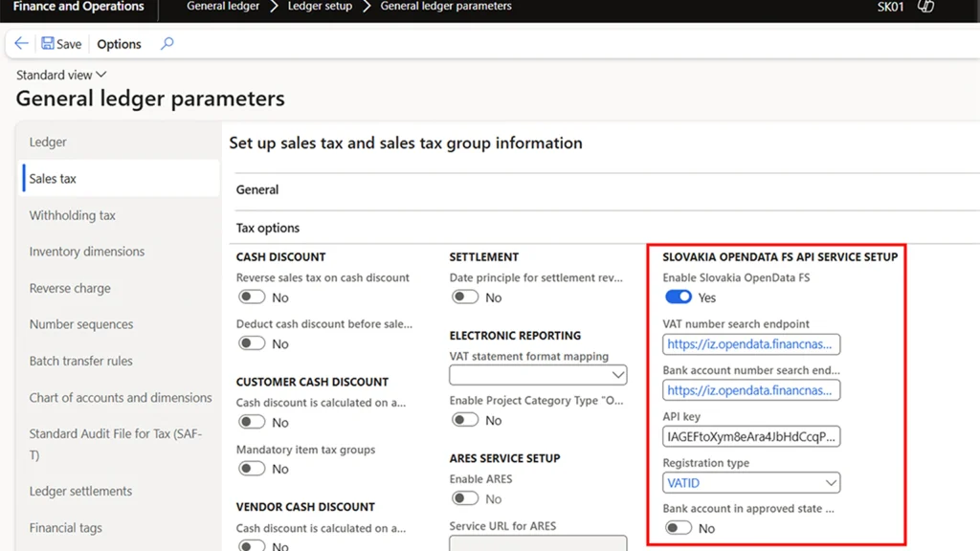
Task: Click the Finance and Operations title
Action: coord(78,7)
